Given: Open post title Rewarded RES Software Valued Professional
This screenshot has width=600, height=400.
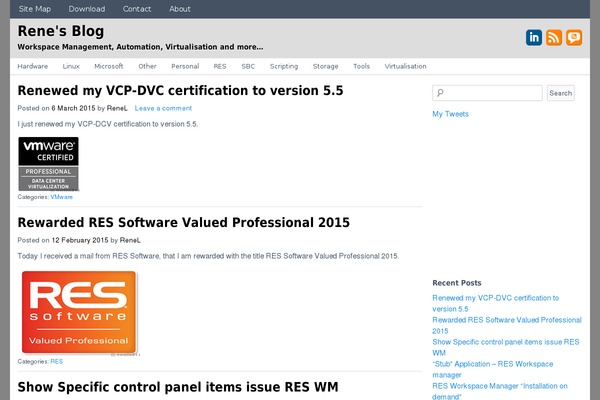Looking at the screenshot, I should [184, 222].
